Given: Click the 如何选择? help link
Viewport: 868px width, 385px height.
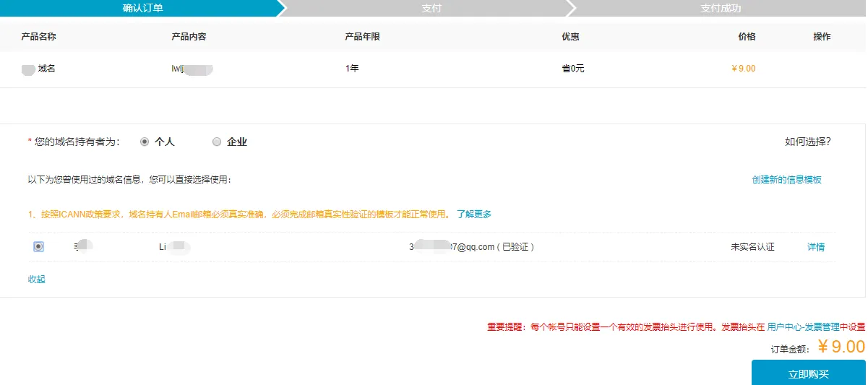Looking at the screenshot, I should coord(807,142).
